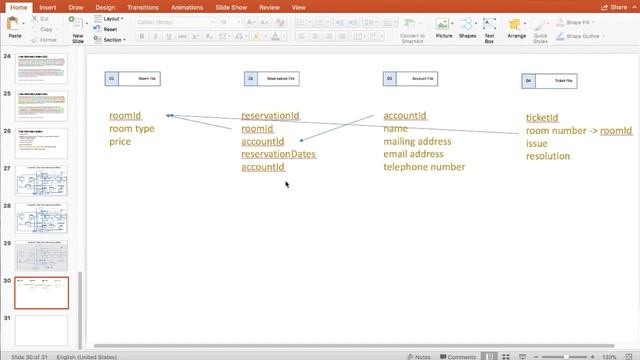Screen dimensions: 640x360
Task: Switch to the Transitions tab
Action: click(x=143, y=7)
